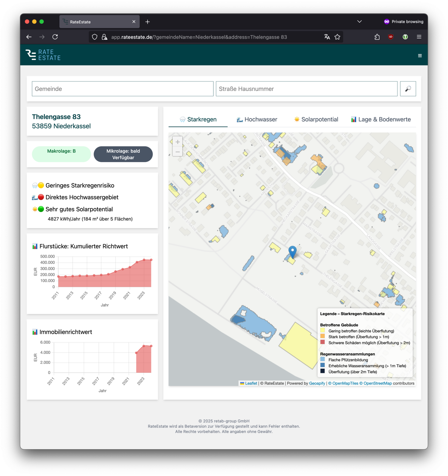The height and width of the screenshot is (476, 448).
Task: Open the Geoapify attribution link
Action: point(317,383)
